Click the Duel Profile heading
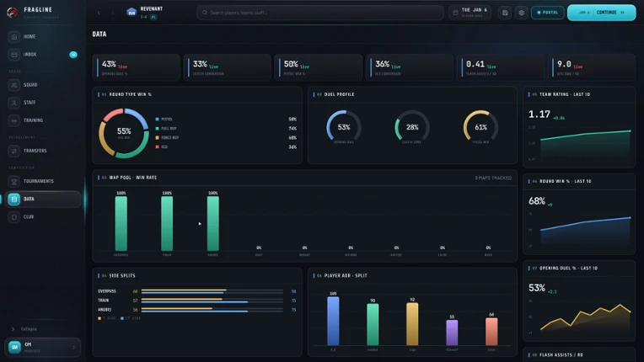Screen dimensions: 644x362 (x=339, y=94)
